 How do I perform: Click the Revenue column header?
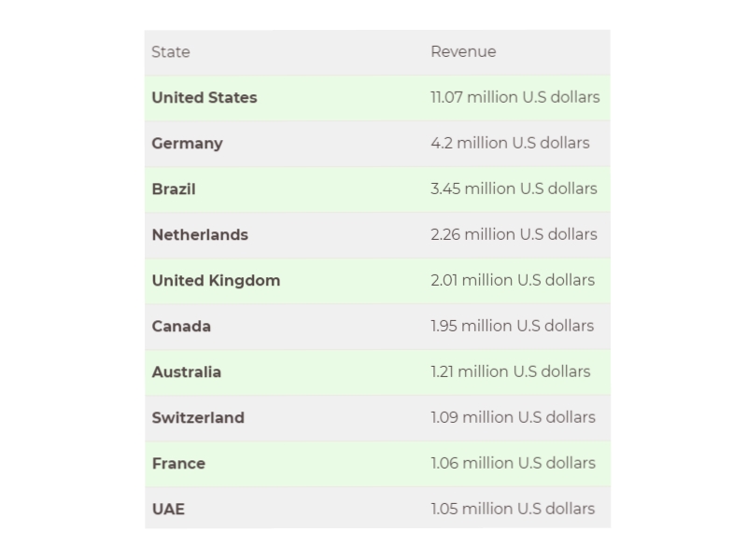(463, 52)
